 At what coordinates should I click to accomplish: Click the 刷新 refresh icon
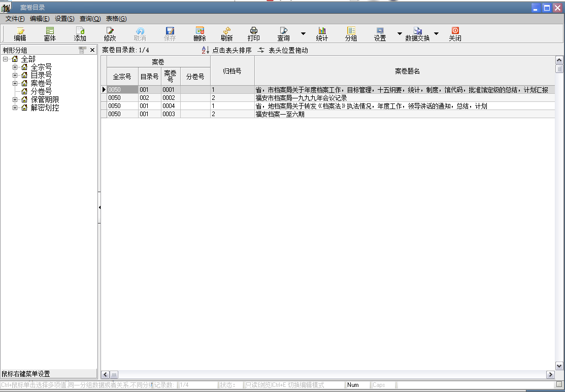(x=226, y=31)
